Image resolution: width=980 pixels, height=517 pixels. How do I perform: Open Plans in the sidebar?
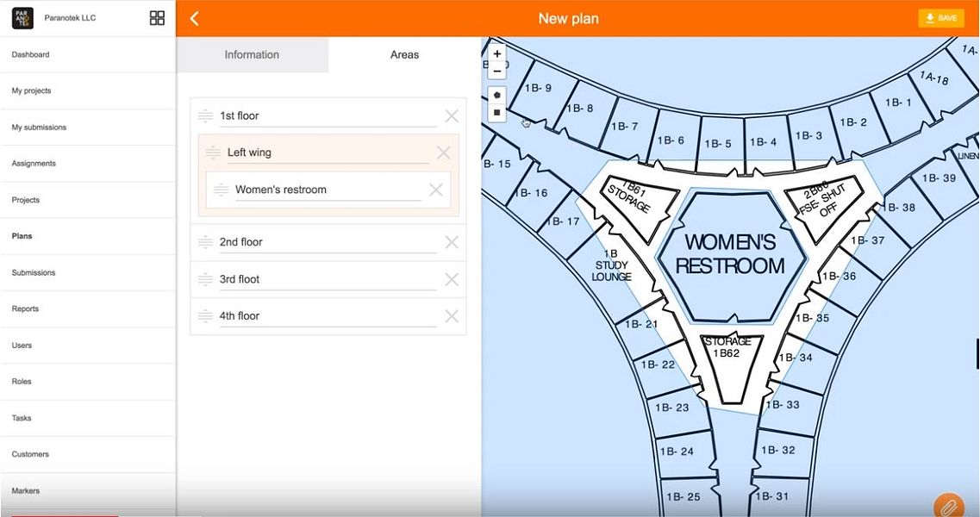(x=88, y=236)
